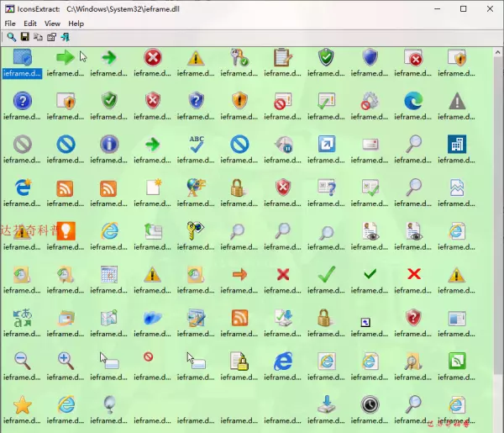This screenshot has width=504, height=433.
Task: Click the Properties toolbar button
Action: click(x=51, y=37)
